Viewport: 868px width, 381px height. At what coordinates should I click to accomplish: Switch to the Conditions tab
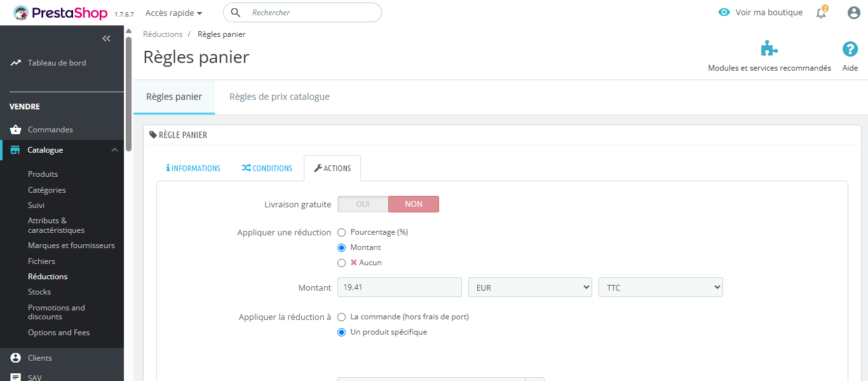(267, 169)
